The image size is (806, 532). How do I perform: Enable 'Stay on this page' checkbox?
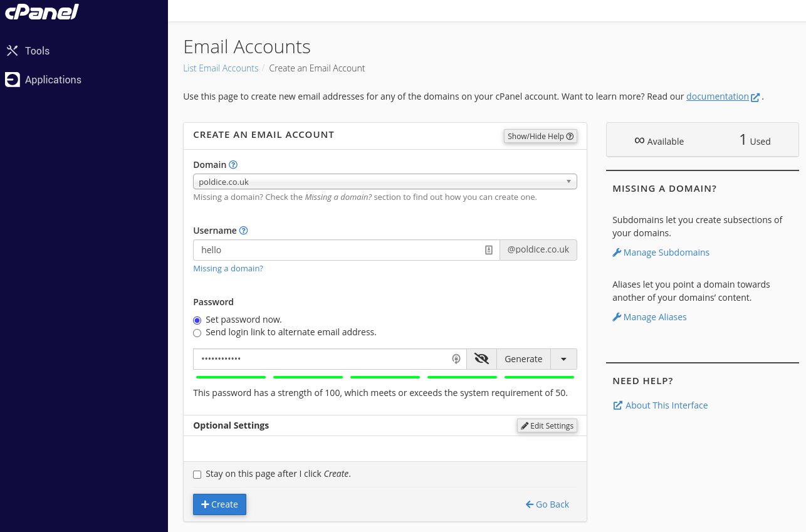coord(197,474)
